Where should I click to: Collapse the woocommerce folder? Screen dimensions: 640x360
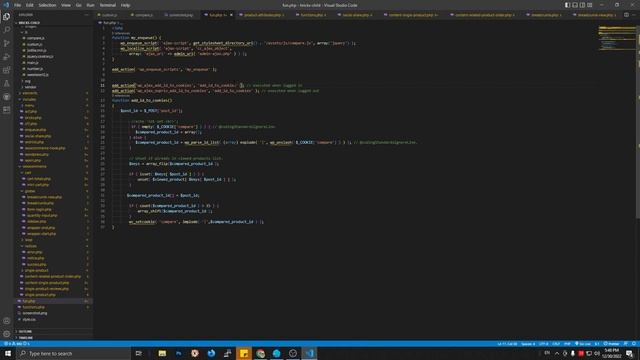[x=34, y=167]
